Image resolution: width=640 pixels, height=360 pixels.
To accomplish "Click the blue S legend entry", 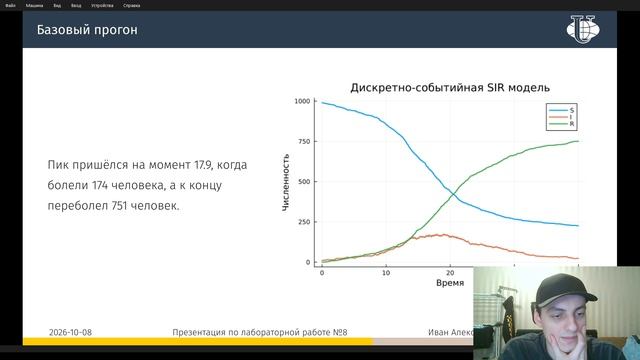I will pyautogui.click(x=562, y=110).
